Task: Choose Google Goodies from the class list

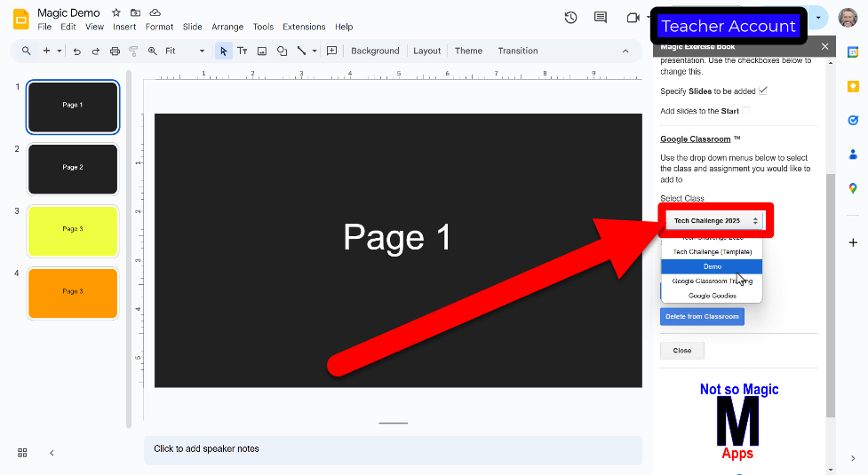Action: pyautogui.click(x=712, y=296)
